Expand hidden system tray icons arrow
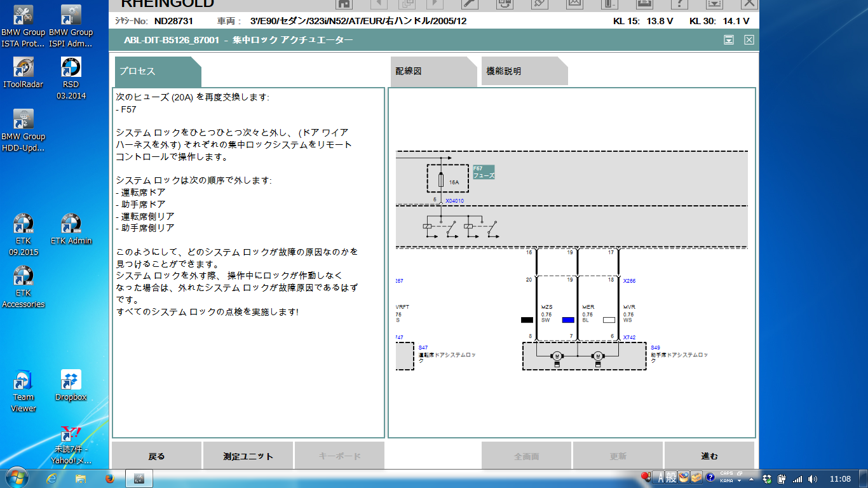The height and width of the screenshot is (488, 868). (x=752, y=478)
